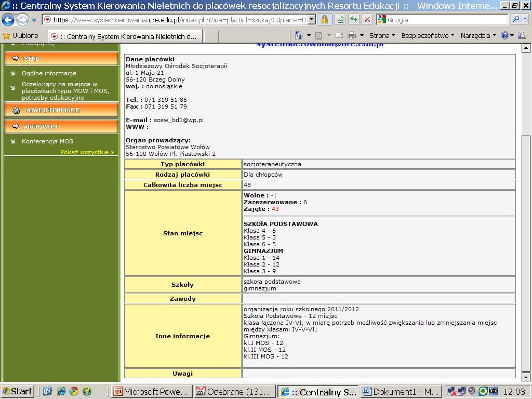Launch Chrome from quick launch
The width and height of the screenshot is (532, 399).
pyautogui.click(x=74, y=392)
